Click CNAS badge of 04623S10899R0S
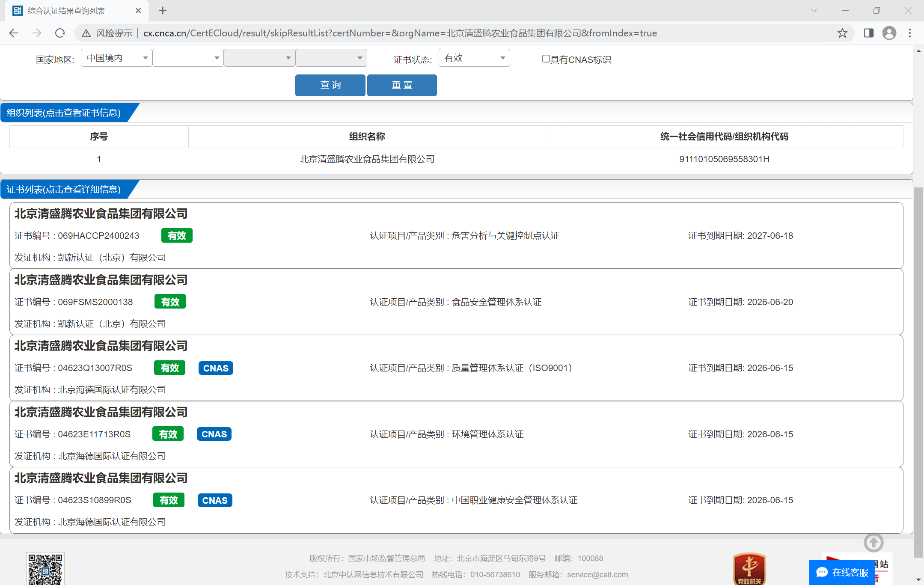The height and width of the screenshot is (585, 924). 215,500
